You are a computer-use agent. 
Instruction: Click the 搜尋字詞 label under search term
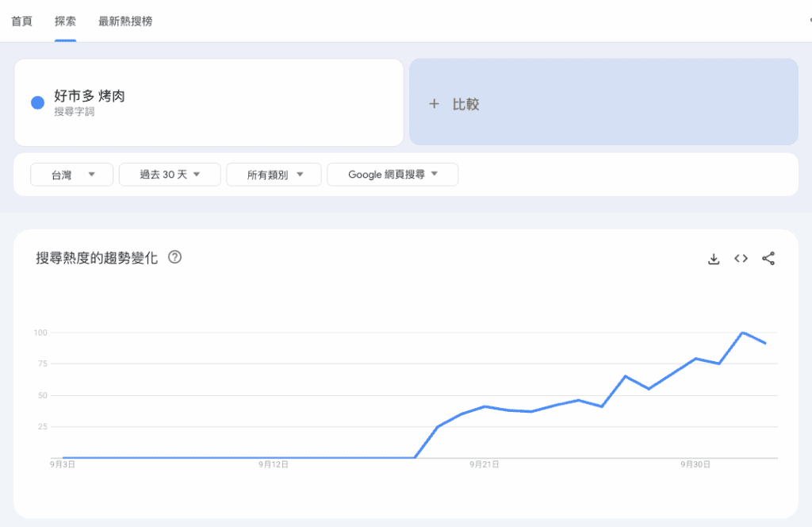point(75,112)
